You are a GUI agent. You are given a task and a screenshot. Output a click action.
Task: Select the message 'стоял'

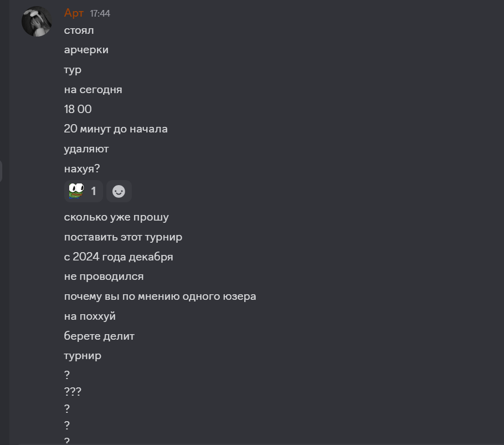point(79,30)
